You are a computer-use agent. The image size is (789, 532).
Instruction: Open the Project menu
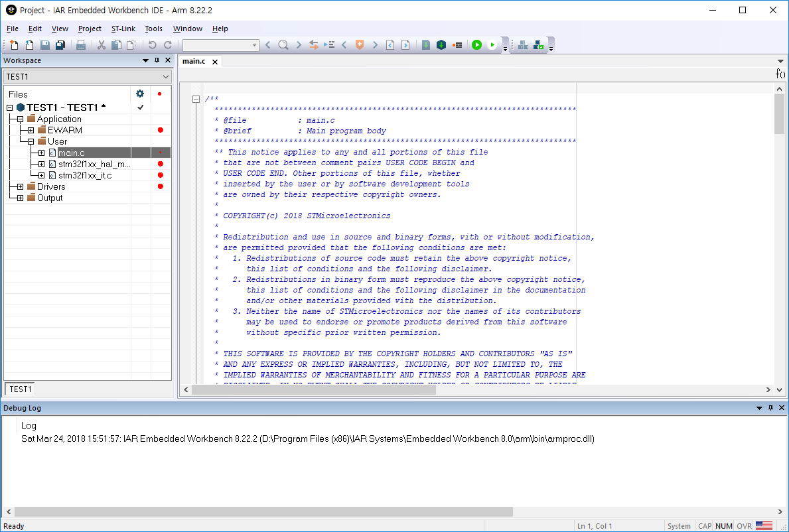point(90,29)
